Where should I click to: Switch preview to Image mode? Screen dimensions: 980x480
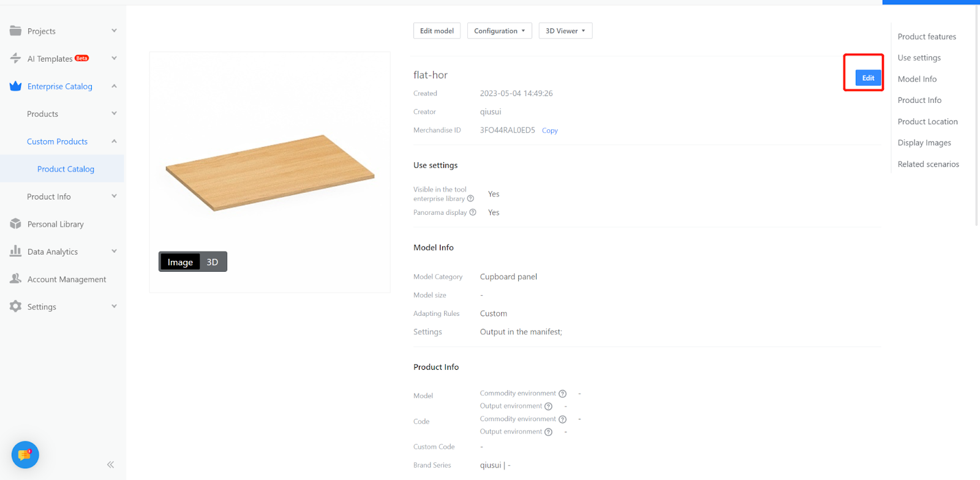tap(180, 262)
